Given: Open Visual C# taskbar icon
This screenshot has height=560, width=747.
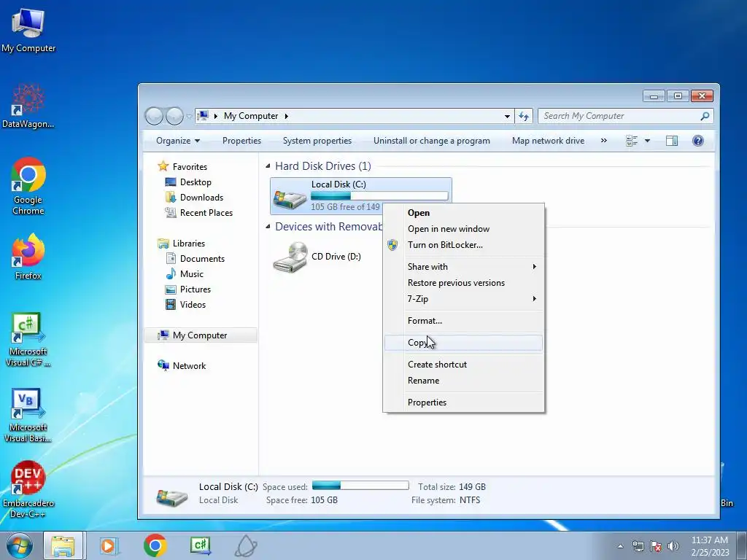Looking at the screenshot, I should click(201, 545).
